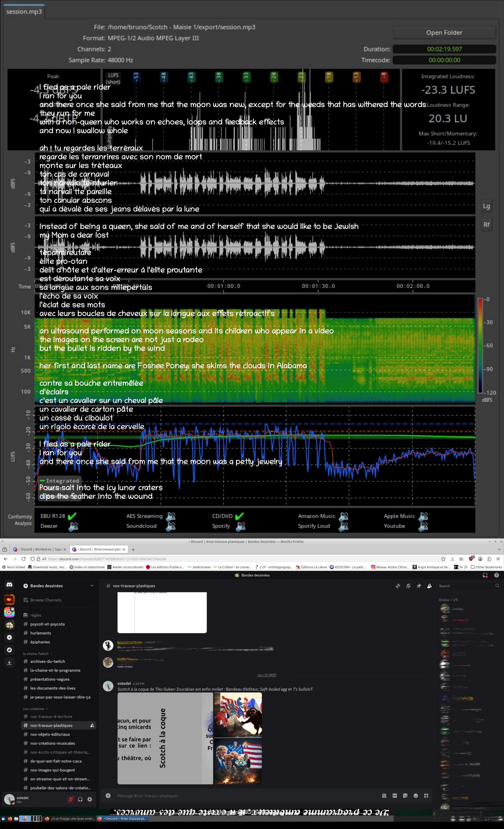Open the rainbow heart cup server icon
The width and height of the screenshot is (504, 829).
9,612
